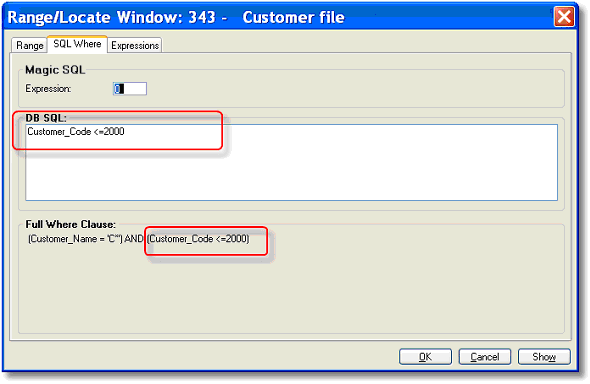Viewport: 590px width, 384px height.
Task: Click the Customer_Code <=2000 text in DB SQL
Action: 76,132
